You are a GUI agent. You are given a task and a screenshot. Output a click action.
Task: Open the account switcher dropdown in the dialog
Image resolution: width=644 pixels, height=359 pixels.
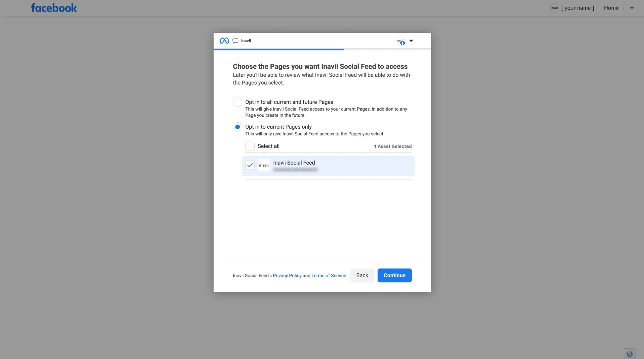click(x=411, y=41)
